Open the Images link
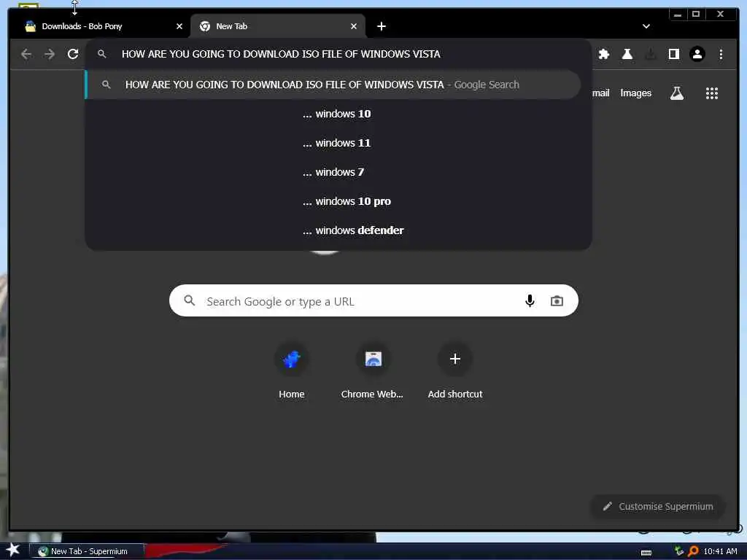 click(635, 93)
